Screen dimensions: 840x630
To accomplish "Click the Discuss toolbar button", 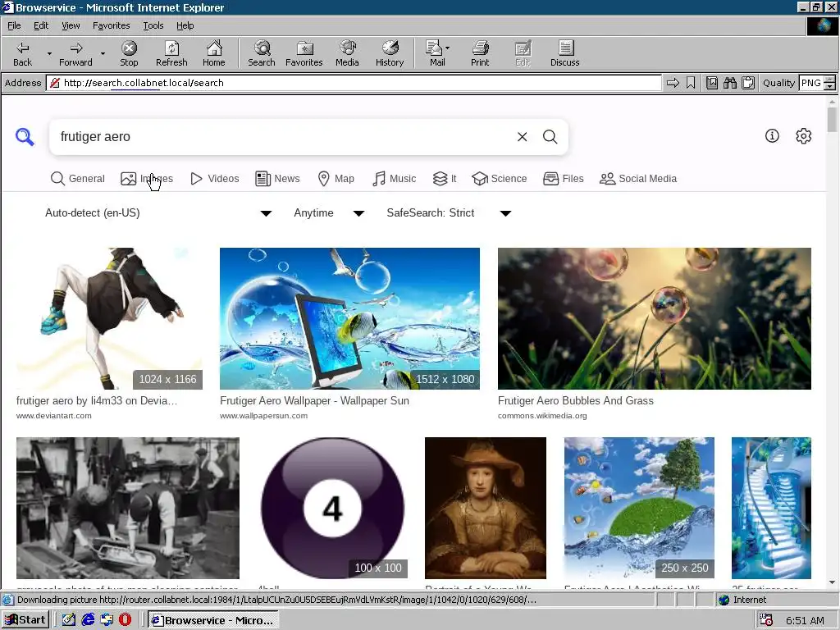I will click(x=564, y=53).
